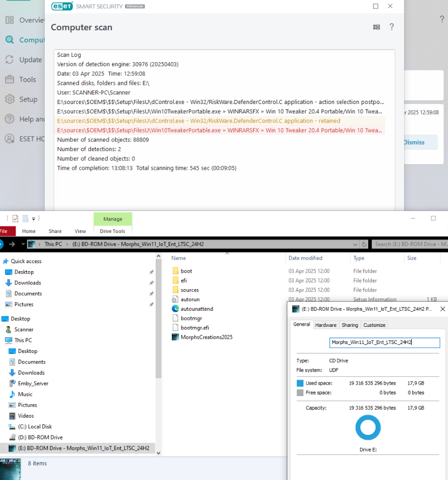
Task: Expand the address bar history dropdown
Action: [x=355, y=245]
